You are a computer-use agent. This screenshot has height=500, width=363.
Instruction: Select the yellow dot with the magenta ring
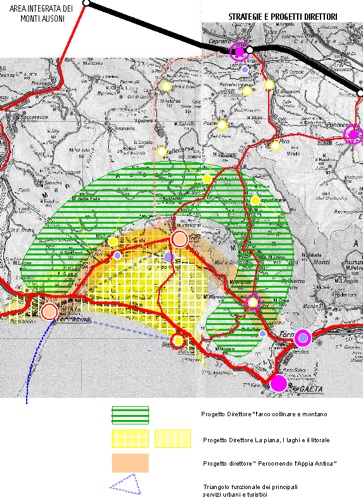tap(253, 303)
